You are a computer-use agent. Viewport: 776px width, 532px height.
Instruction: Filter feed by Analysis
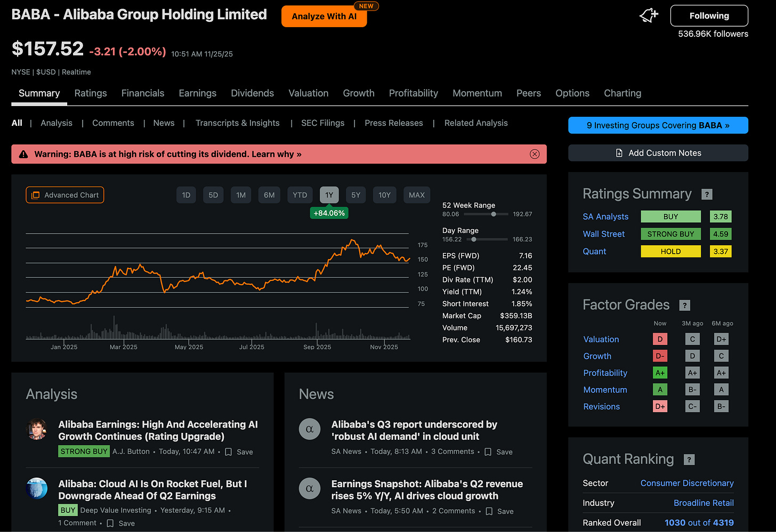56,123
